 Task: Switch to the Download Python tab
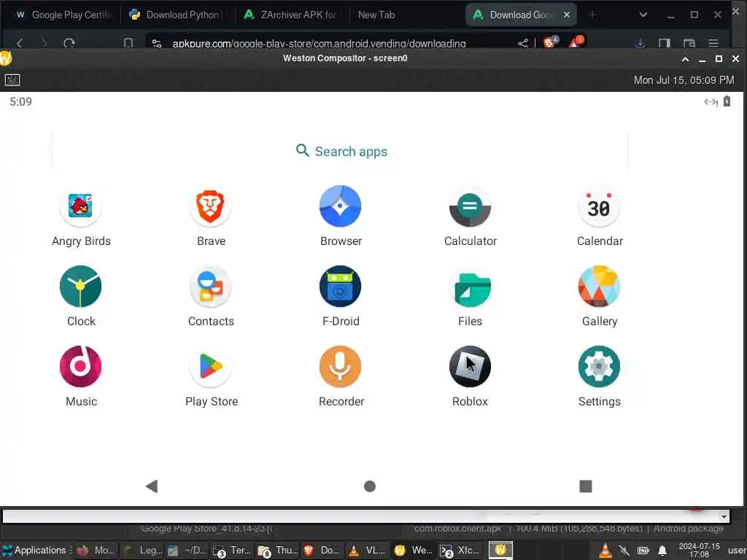point(177,15)
